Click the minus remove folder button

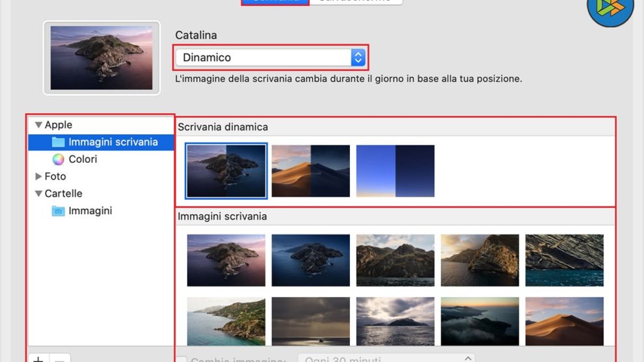click(60, 359)
